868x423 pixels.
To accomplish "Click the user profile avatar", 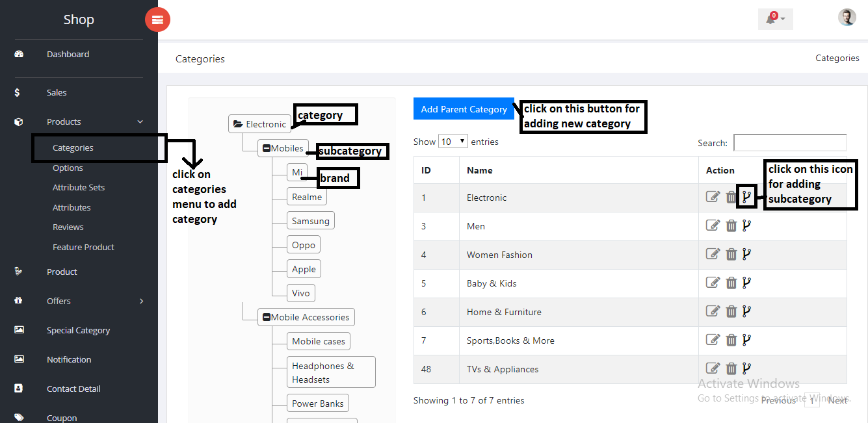I will click(x=847, y=18).
